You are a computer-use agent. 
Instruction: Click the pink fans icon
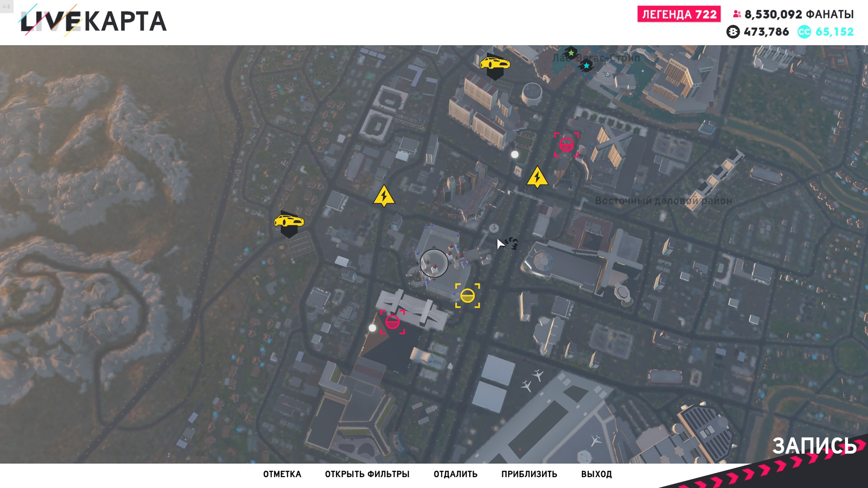coord(737,14)
